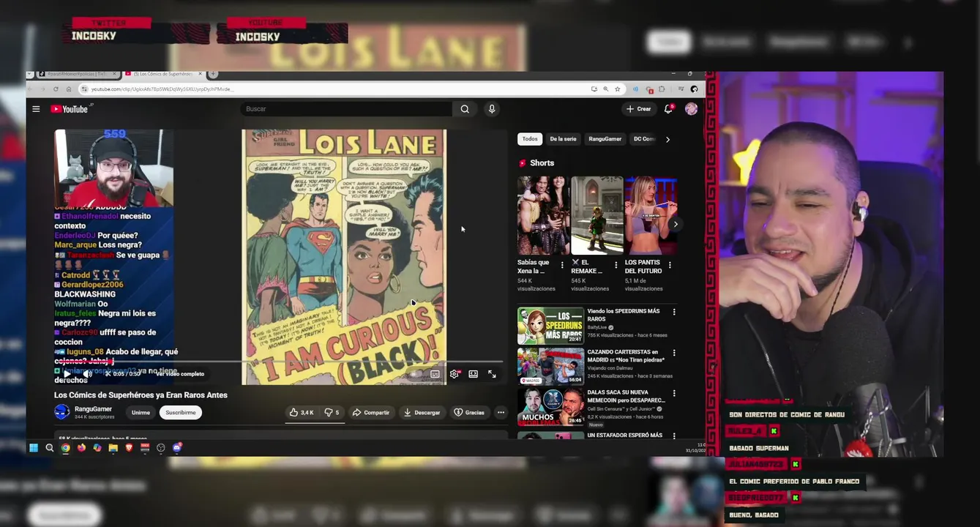Show next Shorts with the arrow
980x527 pixels.
click(x=675, y=224)
